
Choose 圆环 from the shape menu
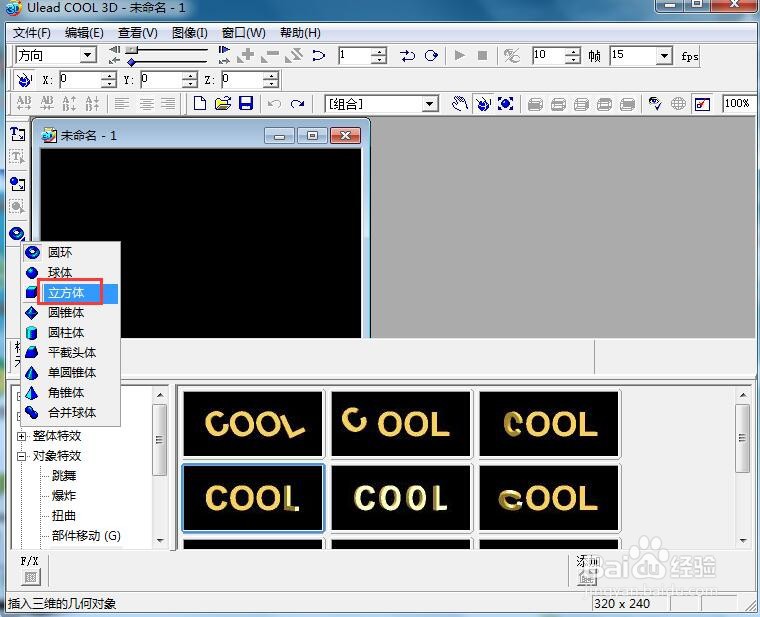71,252
